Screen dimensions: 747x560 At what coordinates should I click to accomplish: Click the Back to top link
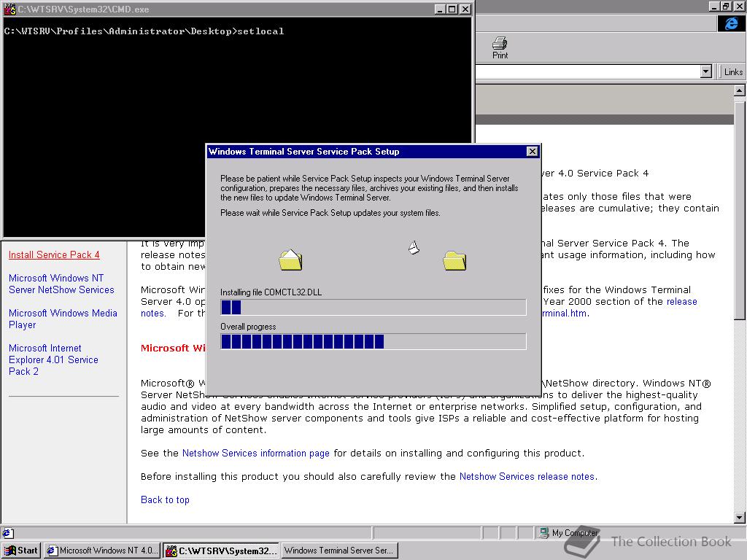click(x=164, y=499)
